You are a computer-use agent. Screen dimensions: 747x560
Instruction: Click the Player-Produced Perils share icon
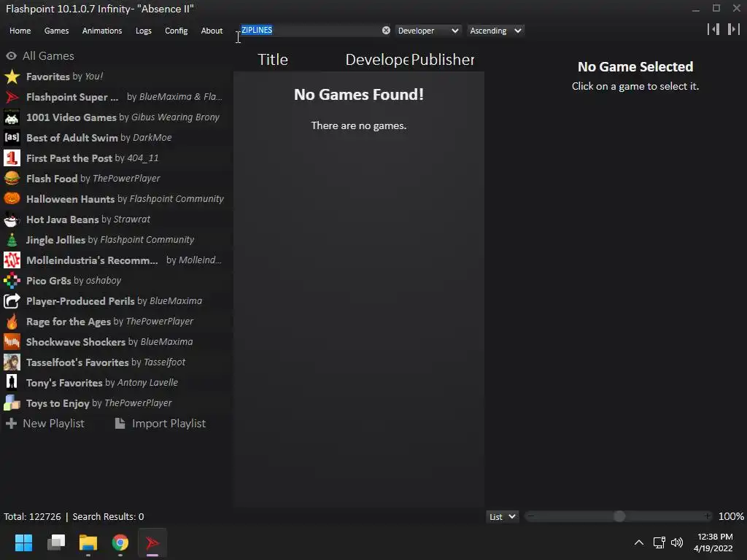coord(12,301)
